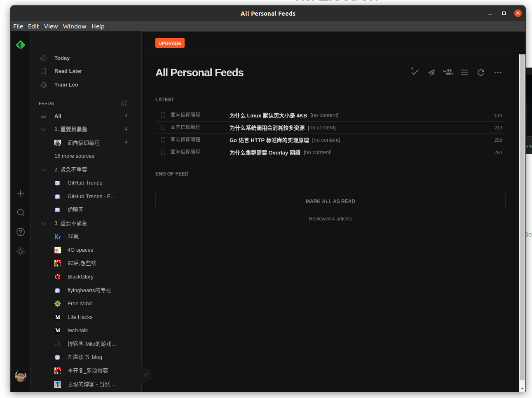Open the Edit menu
Viewport: 532px width, 398px height.
tap(33, 26)
